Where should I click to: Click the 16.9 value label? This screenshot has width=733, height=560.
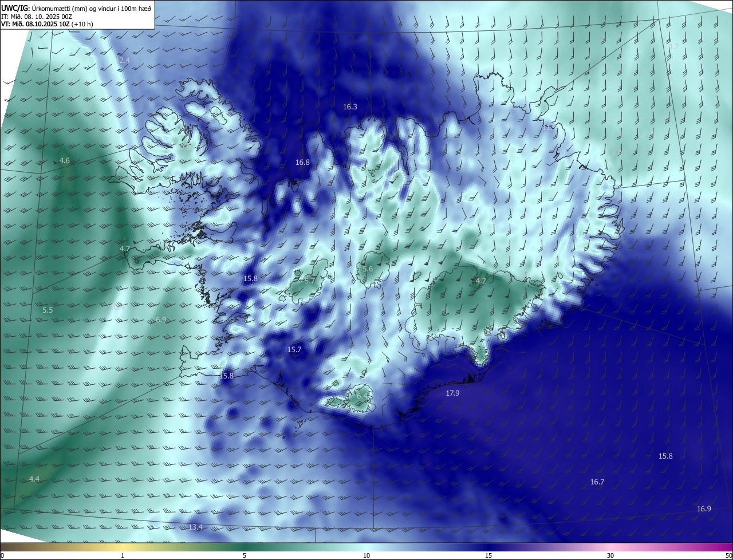tap(704, 509)
